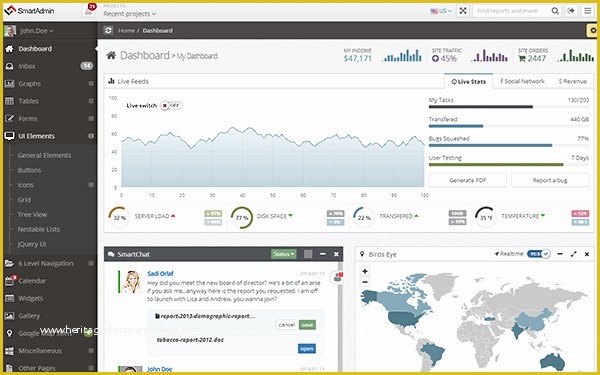Expand Birds Eye widget to fullscreen
Image resolution: width=600 pixels, height=375 pixels.
[573, 254]
